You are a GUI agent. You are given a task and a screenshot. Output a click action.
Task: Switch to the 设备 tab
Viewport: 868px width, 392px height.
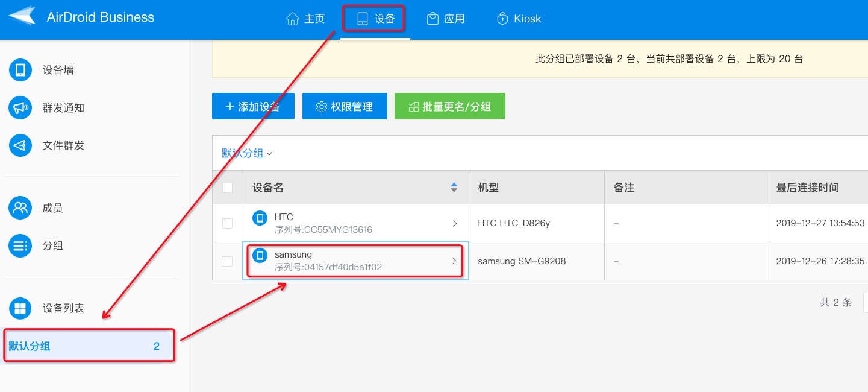tap(375, 19)
